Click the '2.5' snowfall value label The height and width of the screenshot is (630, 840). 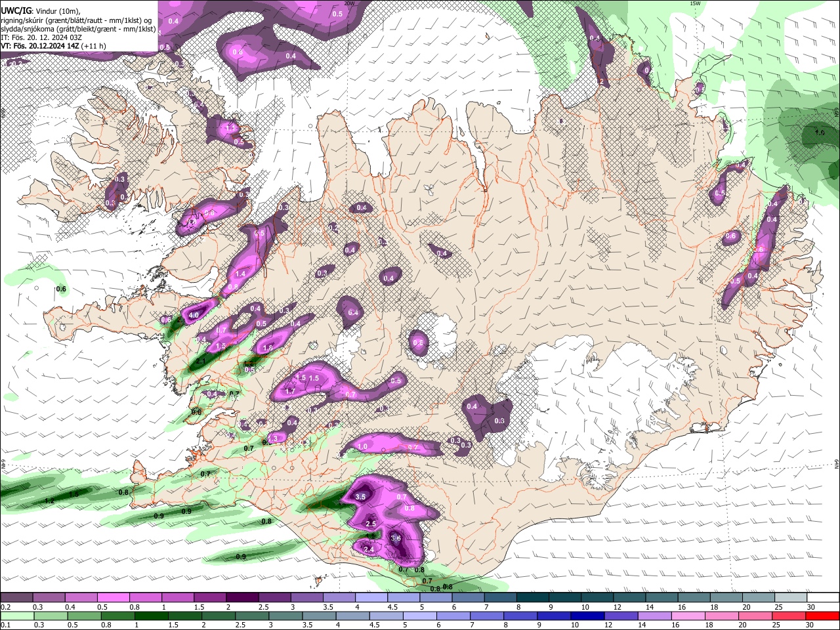371,524
